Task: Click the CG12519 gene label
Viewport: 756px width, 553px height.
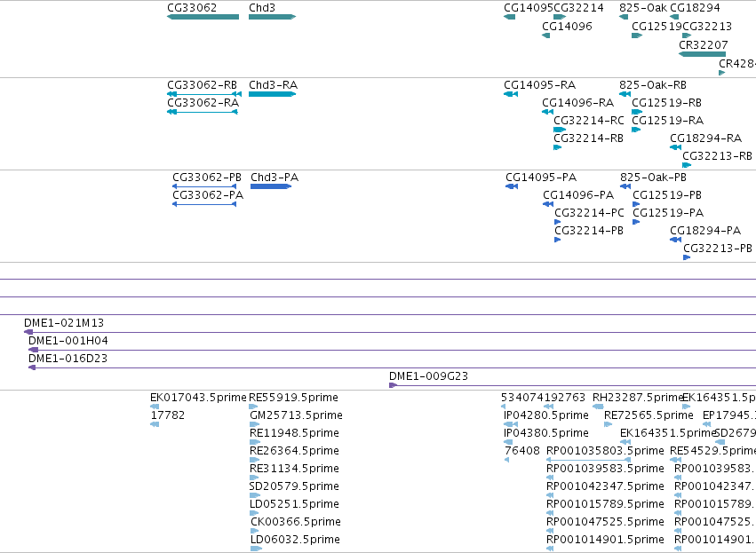Action: point(657,26)
